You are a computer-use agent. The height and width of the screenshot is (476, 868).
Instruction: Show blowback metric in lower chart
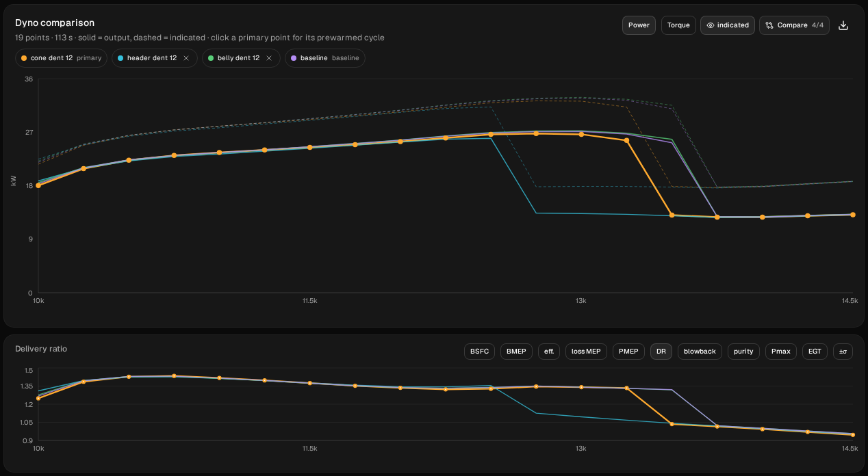[x=700, y=352]
